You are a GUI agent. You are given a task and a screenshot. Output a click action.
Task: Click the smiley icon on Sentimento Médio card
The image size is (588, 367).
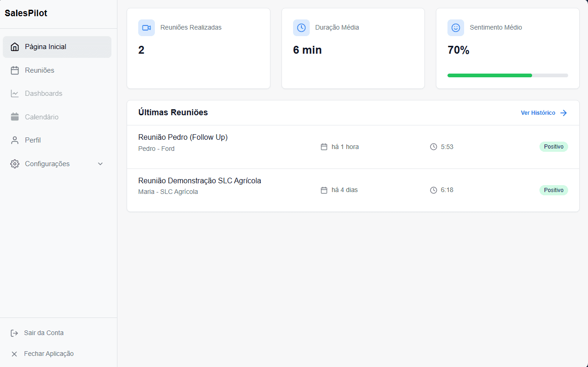pyautogui.click(x=455, y=28)
